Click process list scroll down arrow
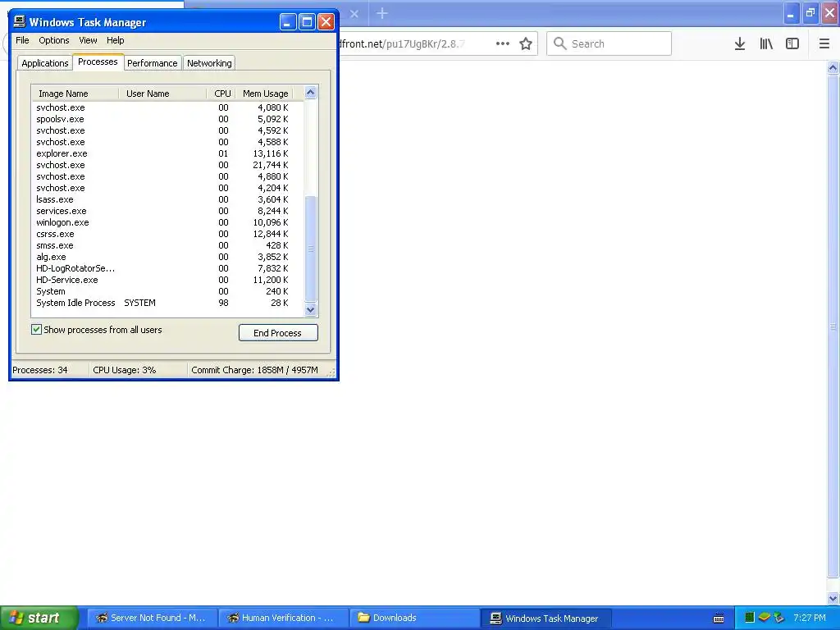The height and width of the screenshot is (630, 840). pyautogui.click(x=310, y=309)
